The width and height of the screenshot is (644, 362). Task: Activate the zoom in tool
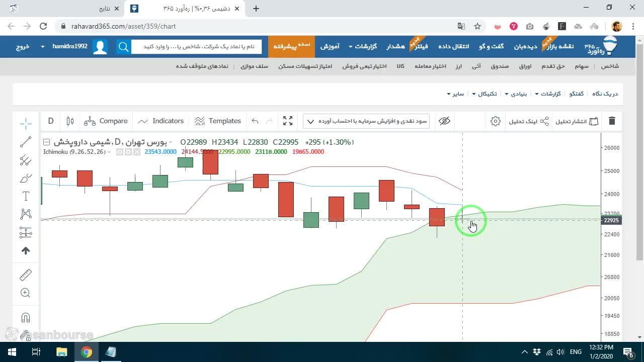point(26,293)
